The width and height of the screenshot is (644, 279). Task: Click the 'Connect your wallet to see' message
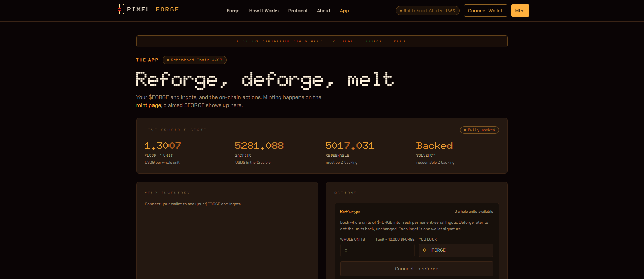pyautogui.click(x=193, y=204)
